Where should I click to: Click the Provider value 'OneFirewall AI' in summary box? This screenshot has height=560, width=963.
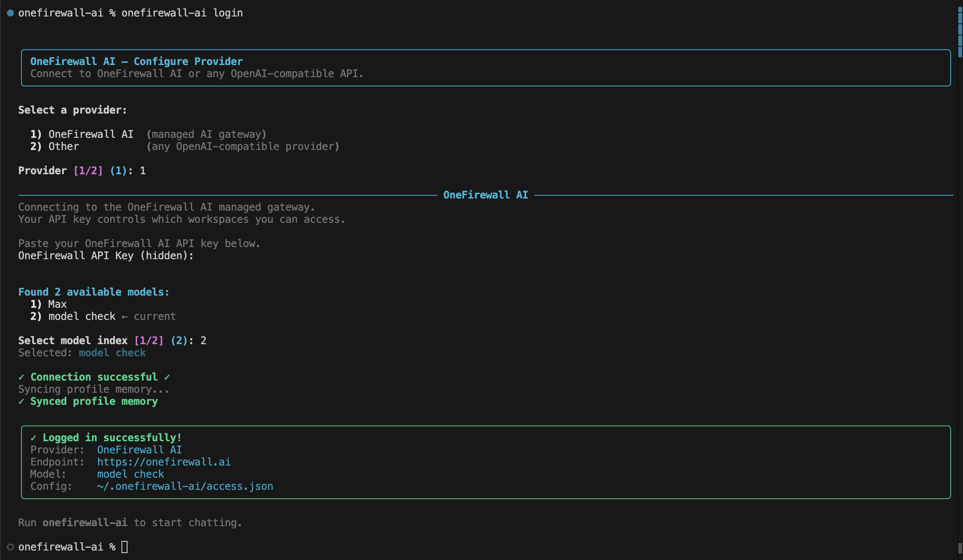click(x=139, y=450)
